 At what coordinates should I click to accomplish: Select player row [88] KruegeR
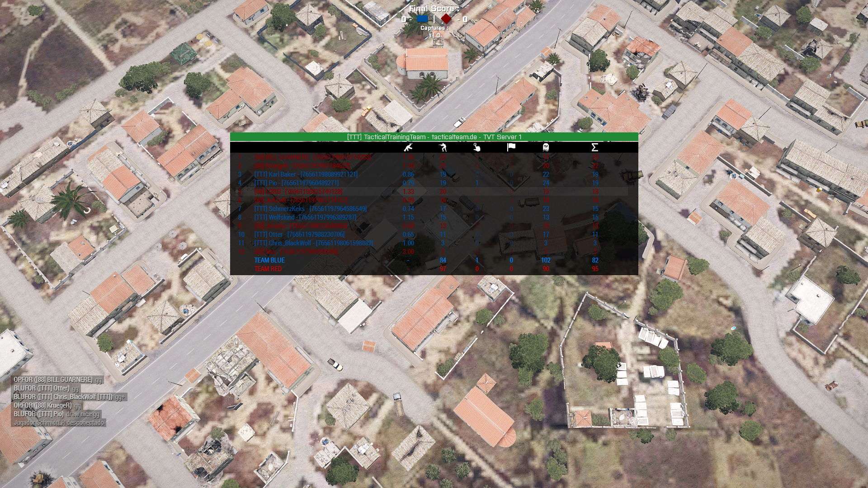coord(434,166)
